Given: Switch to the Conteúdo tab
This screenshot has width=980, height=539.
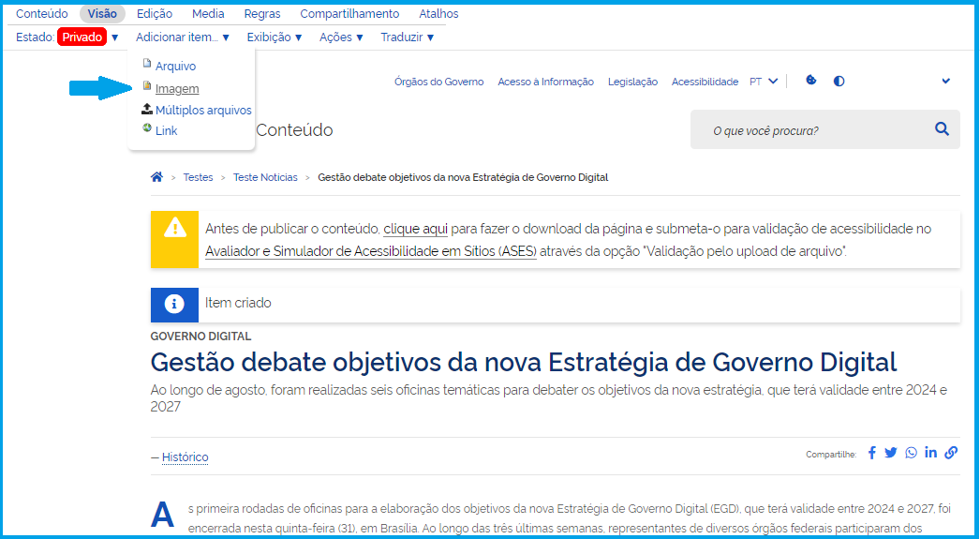Looking at the screenshot, I should (x=42, y=14).
